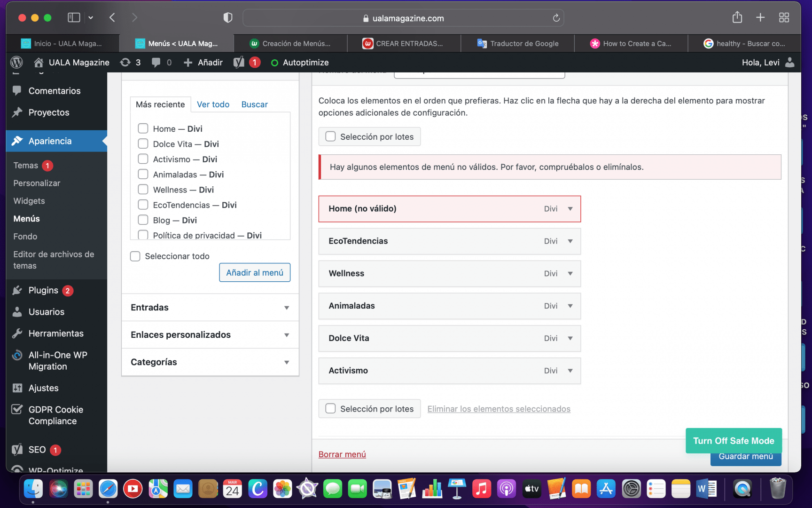Open Widgets submenu item

29,201
